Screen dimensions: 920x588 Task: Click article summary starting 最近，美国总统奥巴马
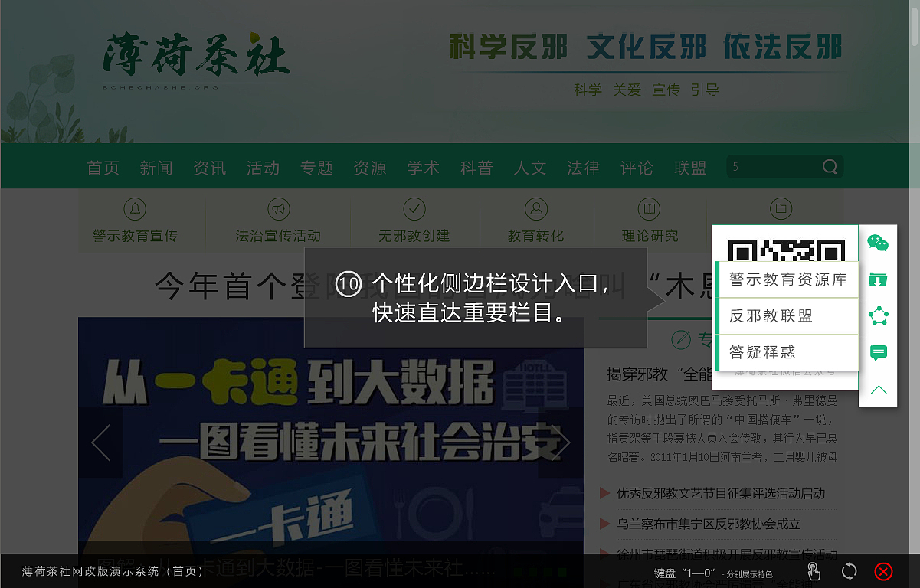(x=722, y=429)
